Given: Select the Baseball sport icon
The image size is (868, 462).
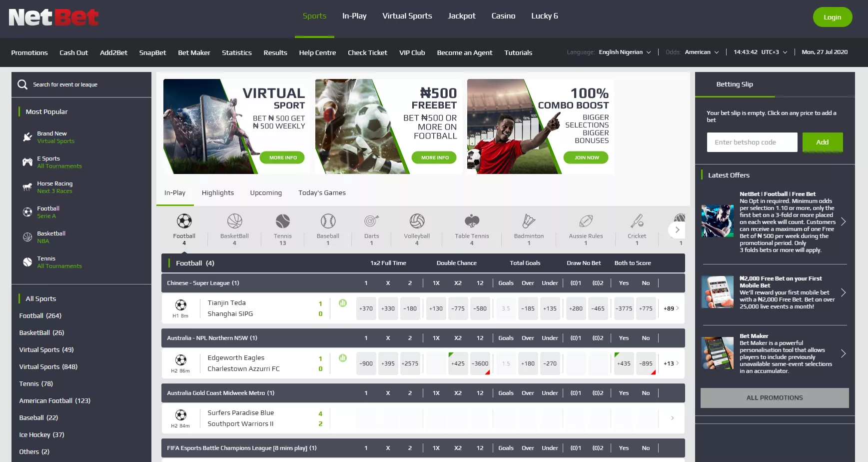Looking at the screenshot, I should 328,221.
